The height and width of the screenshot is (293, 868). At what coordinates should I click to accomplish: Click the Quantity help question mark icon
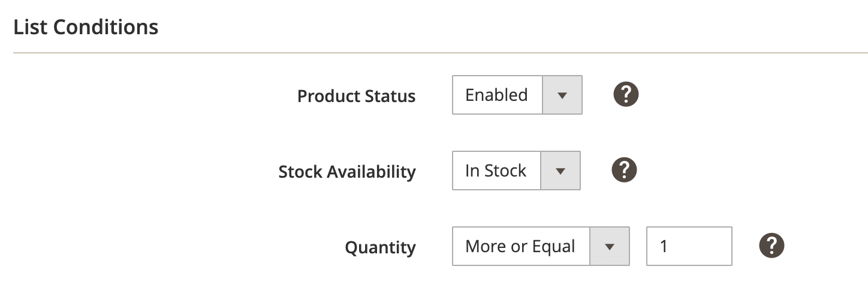pos(771,245)
